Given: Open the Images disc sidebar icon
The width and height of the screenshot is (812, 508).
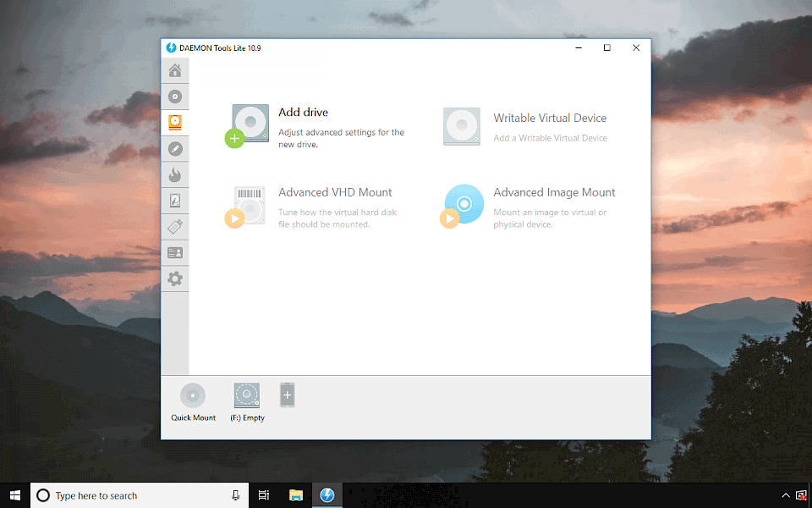Looking at the screenshot, I should click(x=175, y=97).
